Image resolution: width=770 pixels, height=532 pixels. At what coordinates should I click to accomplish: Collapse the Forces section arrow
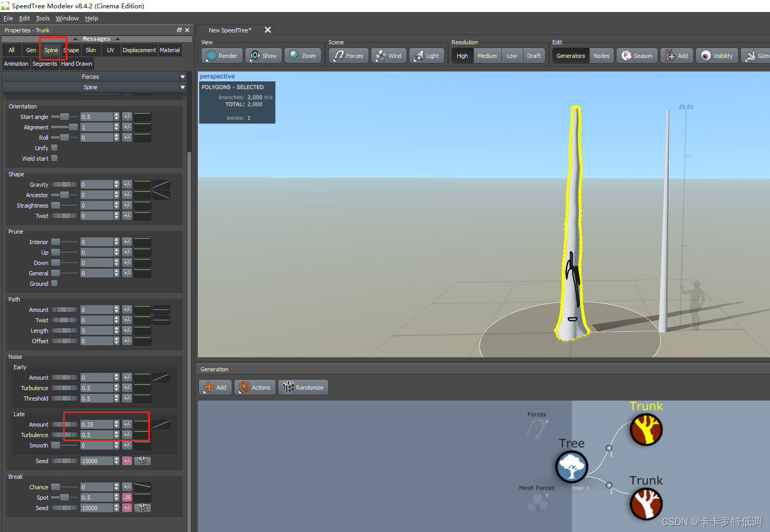click(x=183, y=77)
